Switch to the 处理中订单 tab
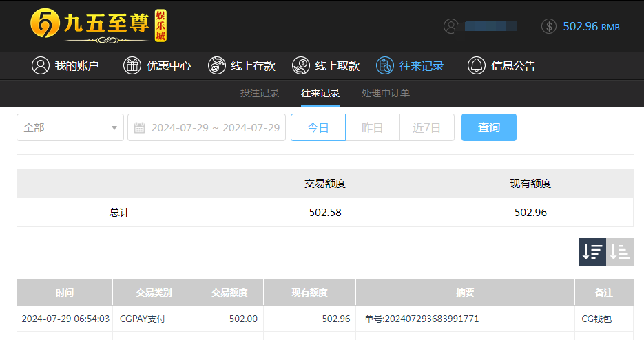This screenshot has width=644, height=340. 386,93
